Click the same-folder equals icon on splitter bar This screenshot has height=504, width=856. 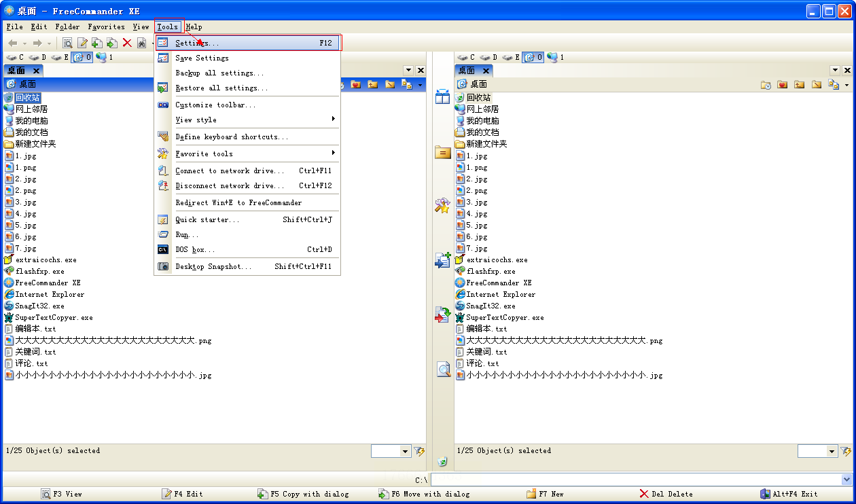tap(442, 152)
